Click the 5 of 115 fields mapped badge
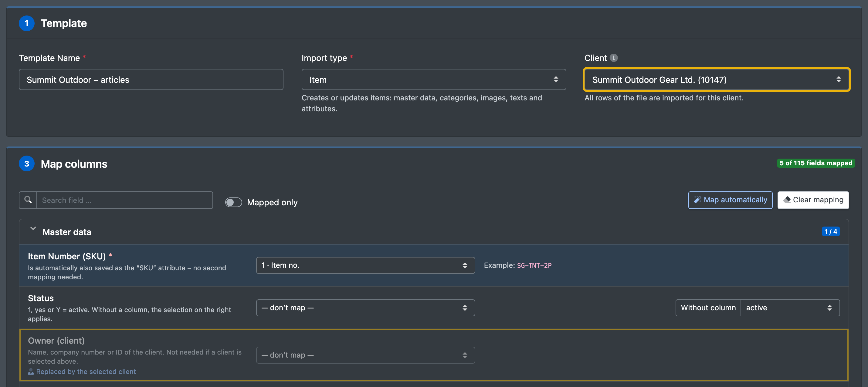868x387 pixels. tap(816, 163)
